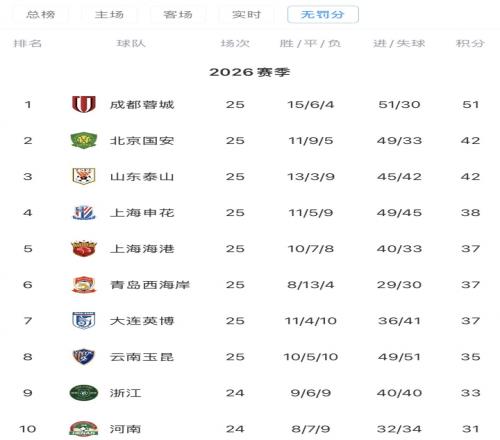Select the 36/41 goals value
The height and width of the screenshot is (440, 500).
399,321
